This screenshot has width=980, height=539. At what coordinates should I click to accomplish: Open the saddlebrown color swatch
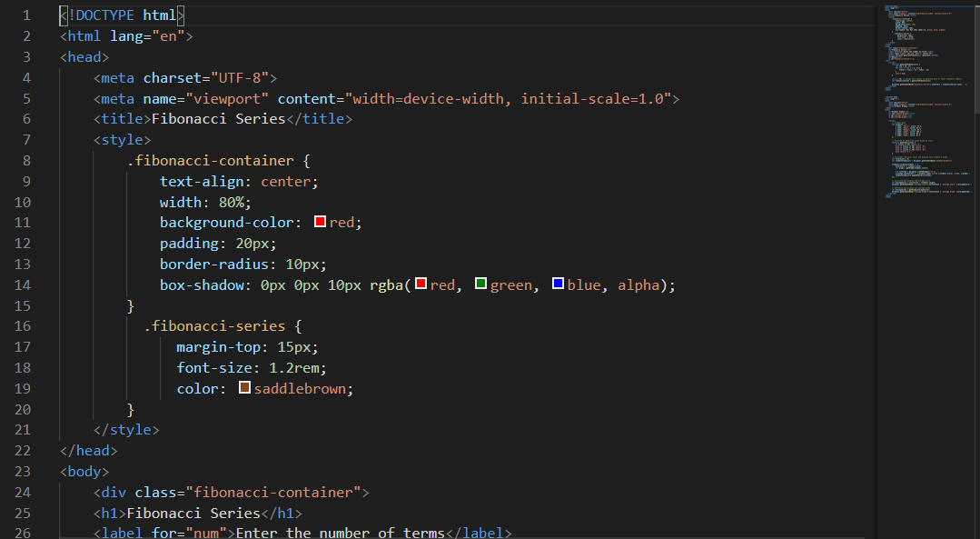click(244, 387)
